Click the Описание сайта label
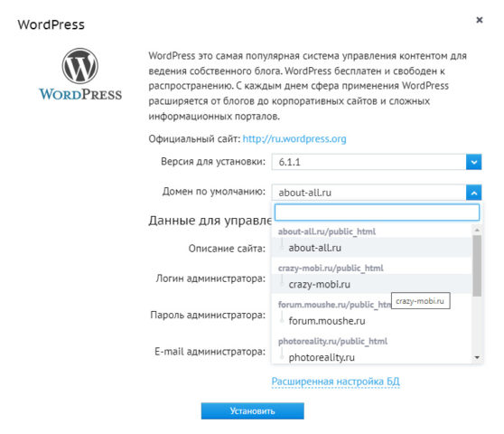Image resolution: width=504 pixels, height=434 pixels. coord(227,249)
